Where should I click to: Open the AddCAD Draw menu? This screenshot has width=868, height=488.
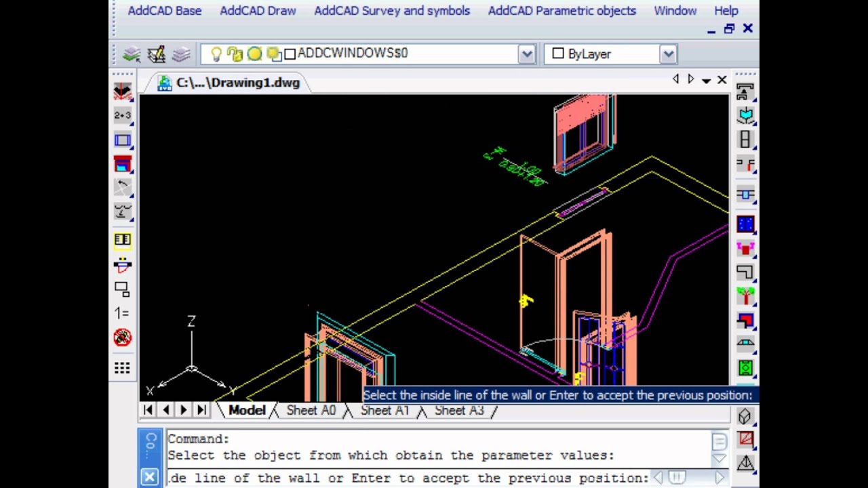[258, 11]
